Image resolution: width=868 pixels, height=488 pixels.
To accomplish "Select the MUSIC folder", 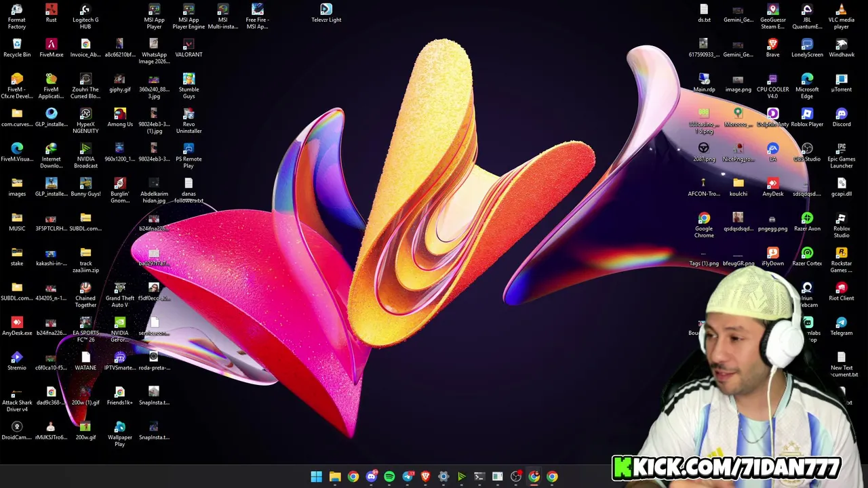I will [x=17, y=222].
